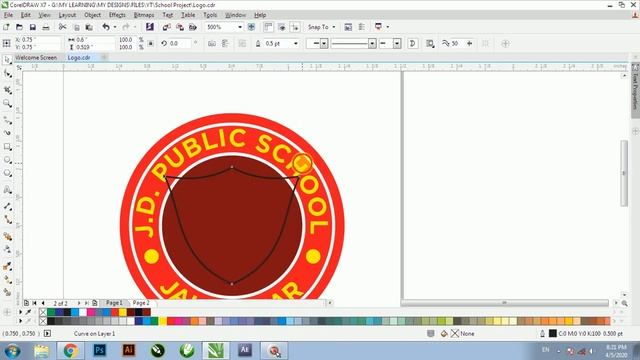
Task: Export the file with the export icon
Action: click(x=180, y=27)
